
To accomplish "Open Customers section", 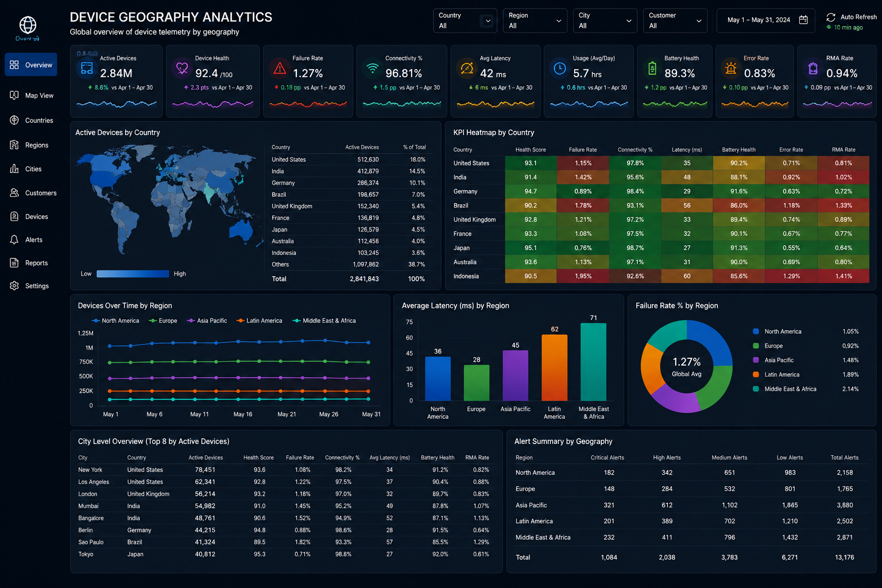I will pyautogui.click(x=33, y=193).
